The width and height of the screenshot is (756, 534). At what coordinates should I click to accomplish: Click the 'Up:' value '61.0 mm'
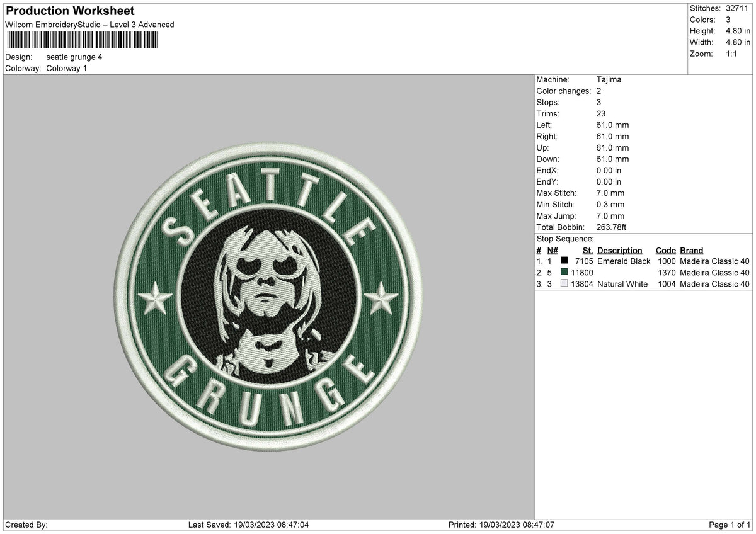[x=612, y=147]
